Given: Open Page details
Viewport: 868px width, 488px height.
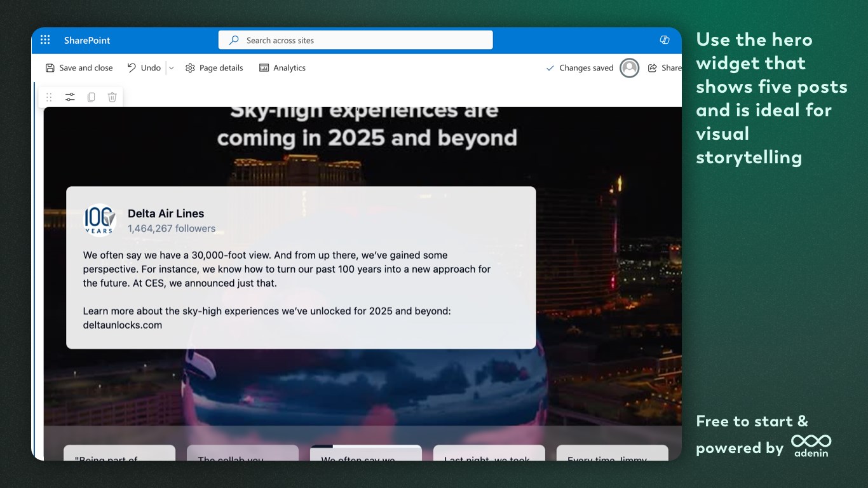Looking at the screenshot, I should pos(214,68).
